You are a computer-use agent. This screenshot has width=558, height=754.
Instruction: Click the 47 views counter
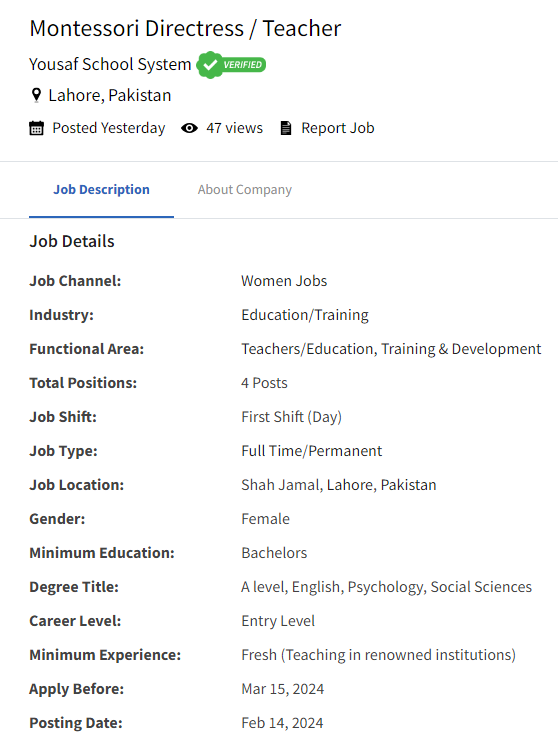(x=234, y=128)
